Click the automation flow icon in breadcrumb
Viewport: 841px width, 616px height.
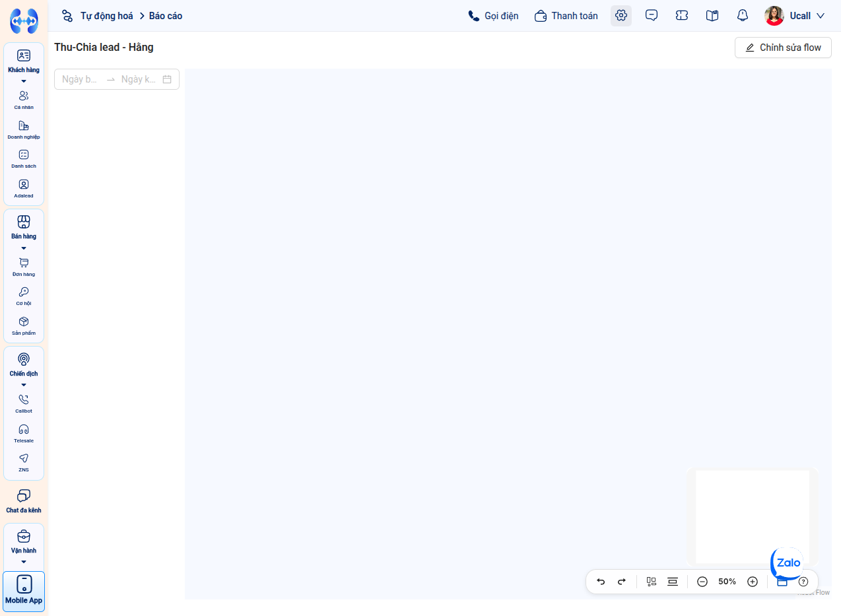(67, 16)
